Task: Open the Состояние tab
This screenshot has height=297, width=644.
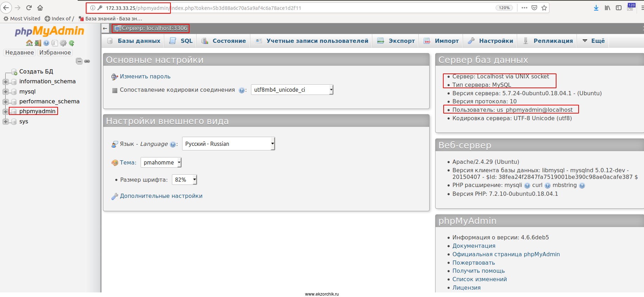Action: [224, 41]
